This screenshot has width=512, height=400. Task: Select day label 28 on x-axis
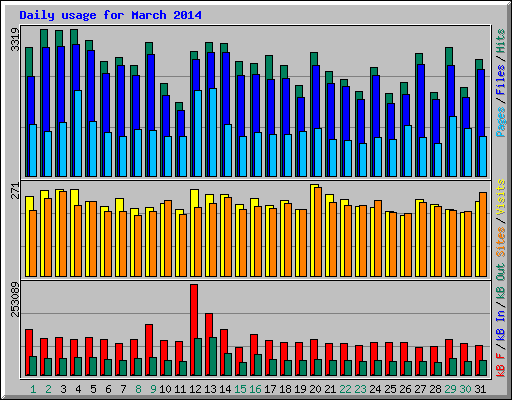click(x=435, y=389)
